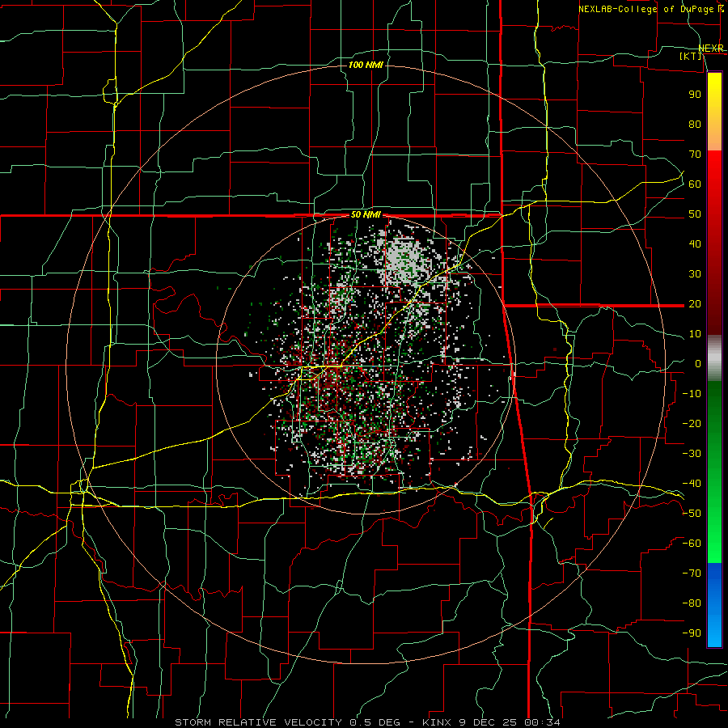Viewport: 728px width, 728px height.
Task: Click the 50 NMI range ring label
Action: coord(366,214)
